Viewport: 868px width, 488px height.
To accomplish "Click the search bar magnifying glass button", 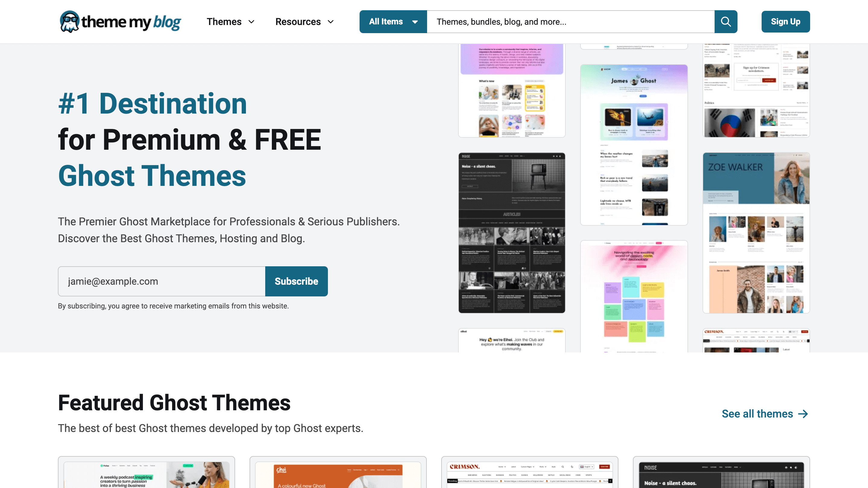I will [x=725, y=21].
